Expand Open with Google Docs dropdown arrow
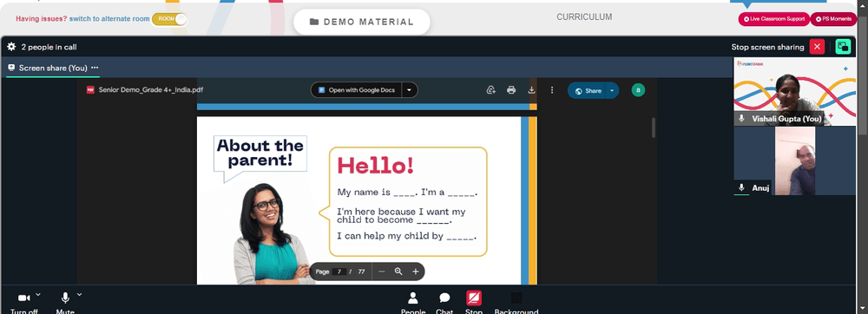The height and width of the screenshot is (314, 868). (x=409, y=90)
